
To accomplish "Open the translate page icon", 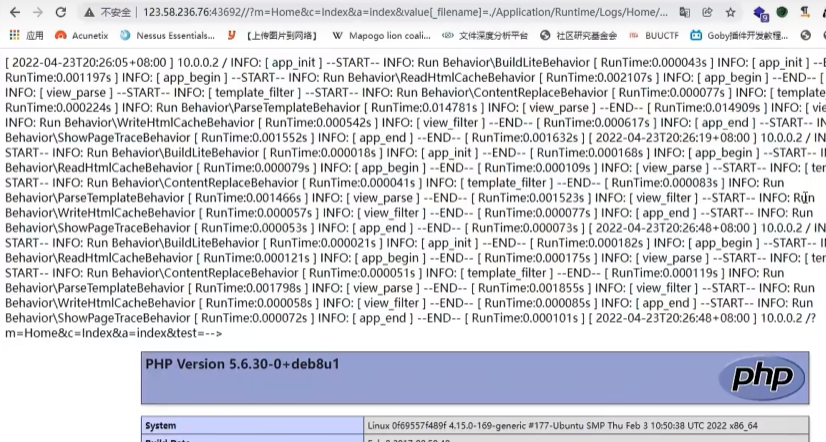I will (685, 12).
